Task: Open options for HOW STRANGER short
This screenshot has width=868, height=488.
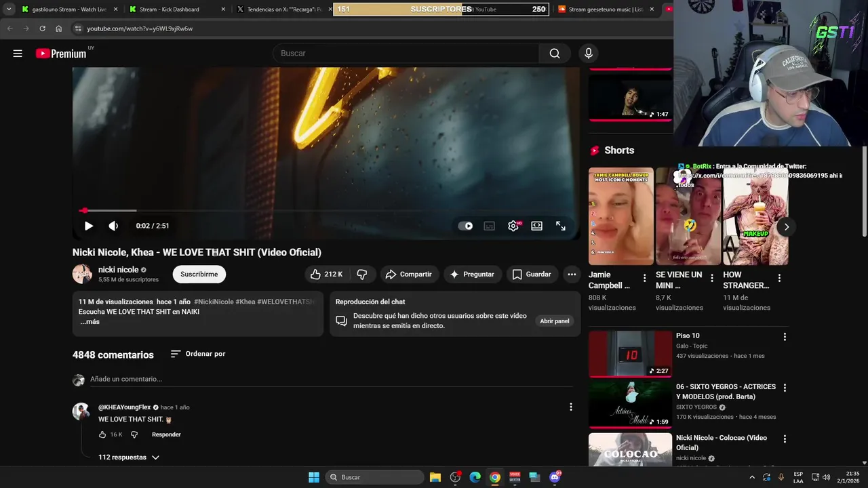Action: point(779,278)
